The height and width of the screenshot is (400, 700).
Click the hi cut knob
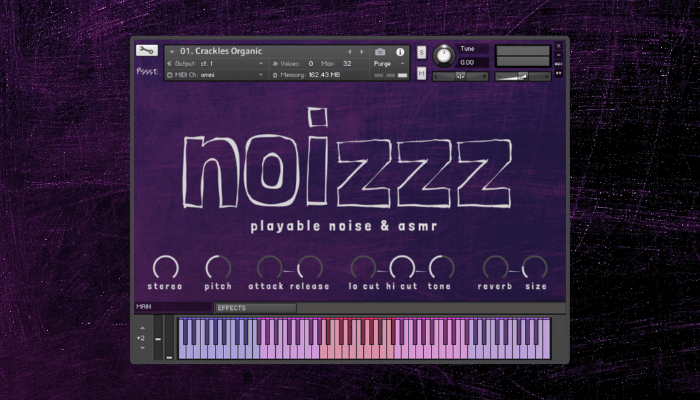[x=402, y=267]
